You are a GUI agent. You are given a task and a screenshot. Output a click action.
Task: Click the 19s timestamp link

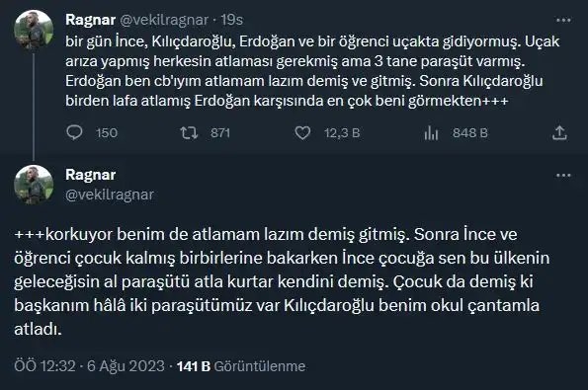(x=232, y=20)
